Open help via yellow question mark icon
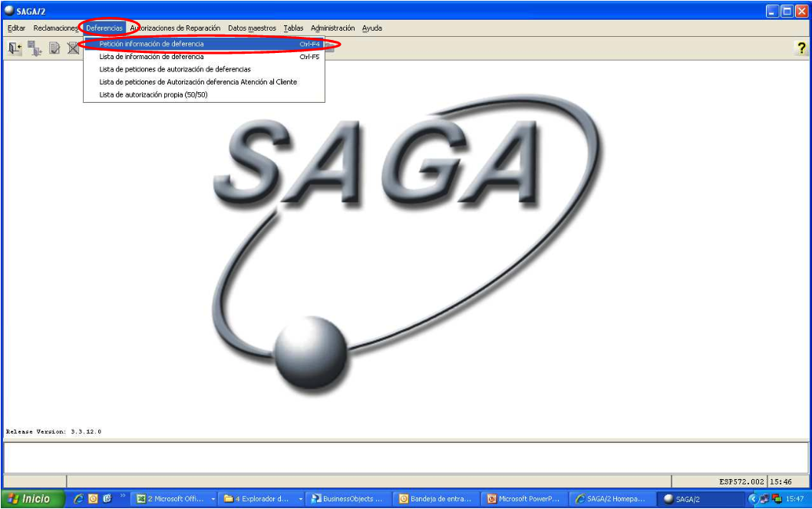The height and width of the screenshot is (509, 812). click(x=801, y=48)
